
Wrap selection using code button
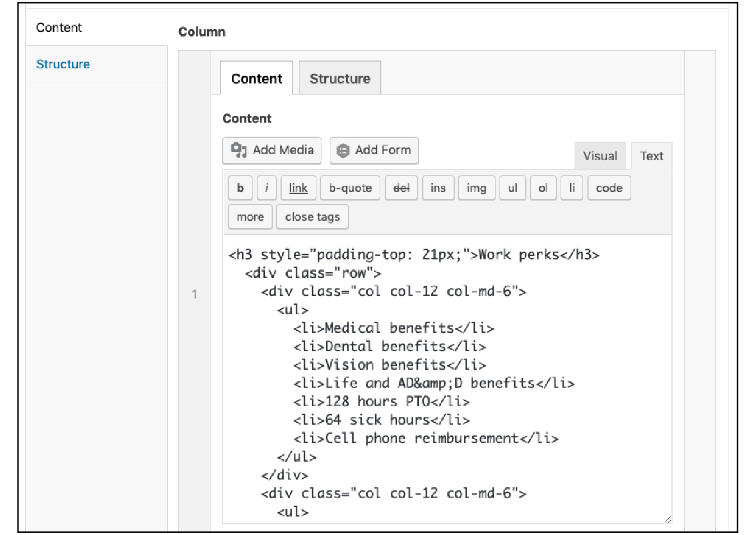coord(609,188)
